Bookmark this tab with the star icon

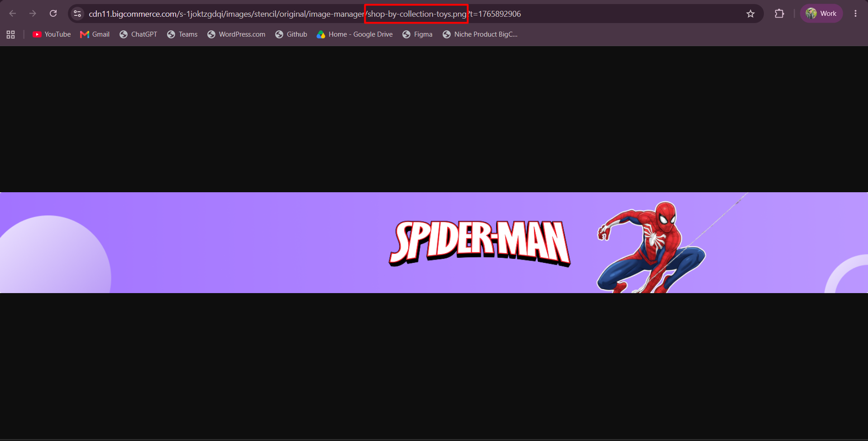[x=750, y=14]
